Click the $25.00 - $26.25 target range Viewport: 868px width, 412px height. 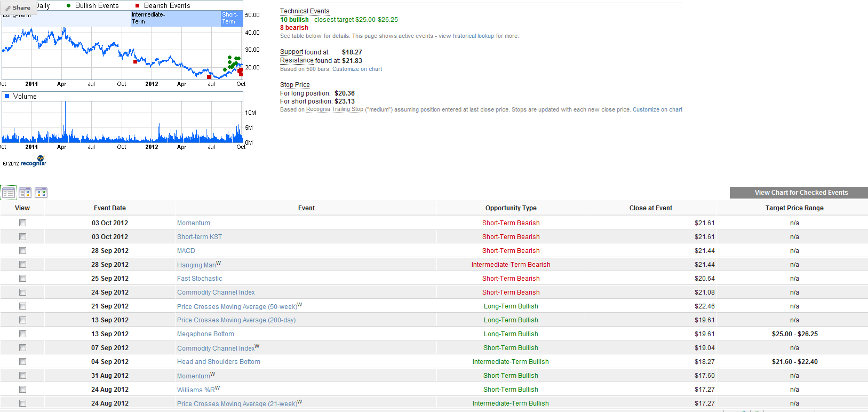[794, 334]
